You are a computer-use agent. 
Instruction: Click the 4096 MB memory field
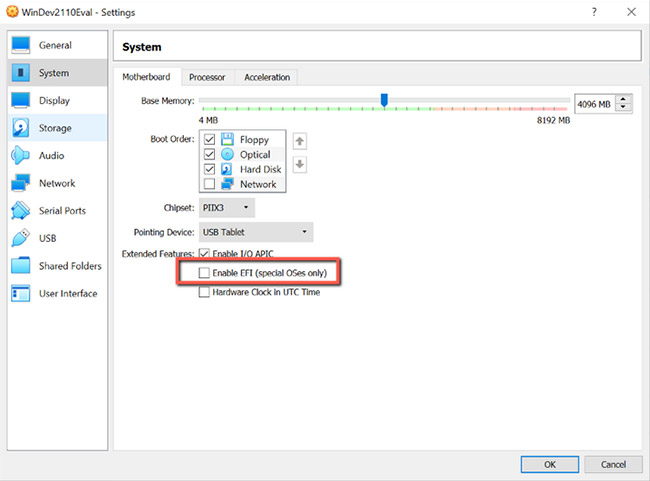tap(595, 104)
